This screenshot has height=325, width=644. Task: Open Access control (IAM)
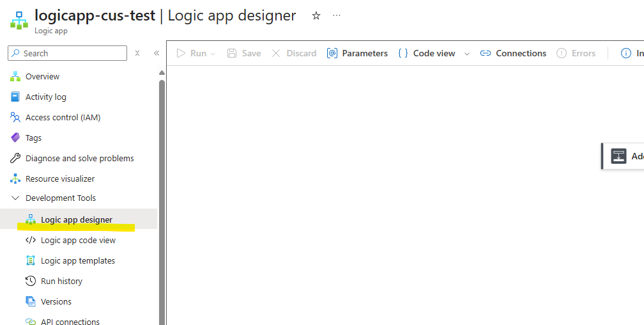tap(63, 118)
